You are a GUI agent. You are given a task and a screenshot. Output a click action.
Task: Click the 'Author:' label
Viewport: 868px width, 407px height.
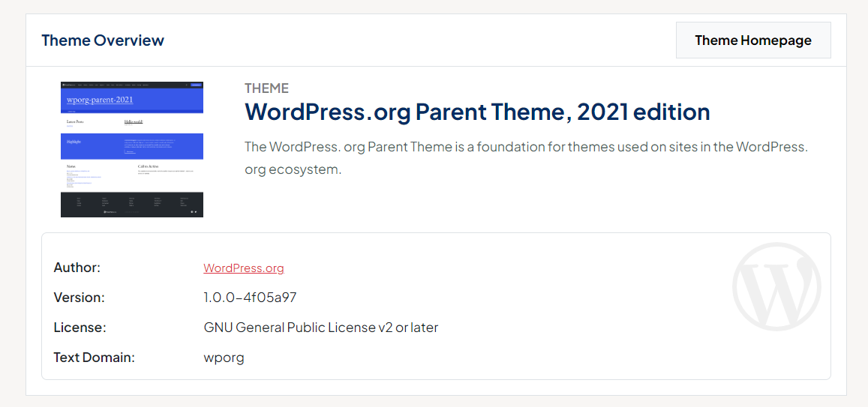click(x=77, y=268)
